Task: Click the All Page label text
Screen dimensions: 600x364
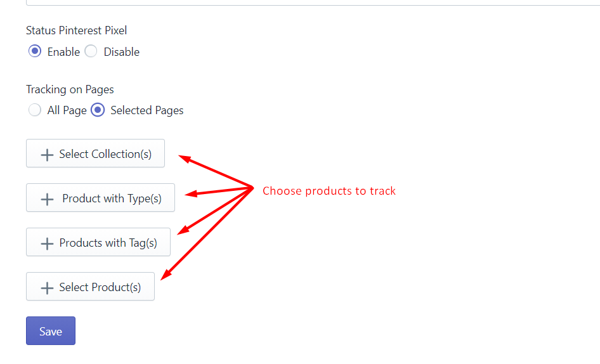Action: coord(67,110)
